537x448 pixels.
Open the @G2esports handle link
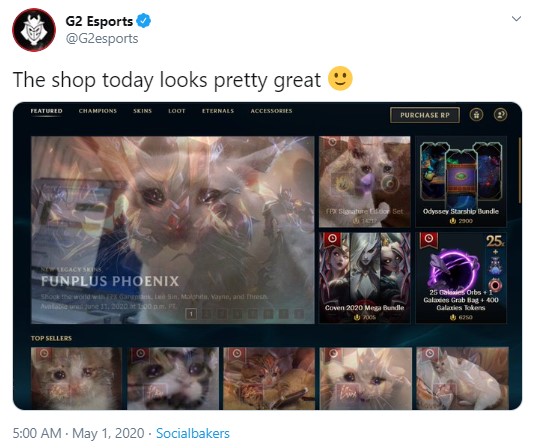102,38
